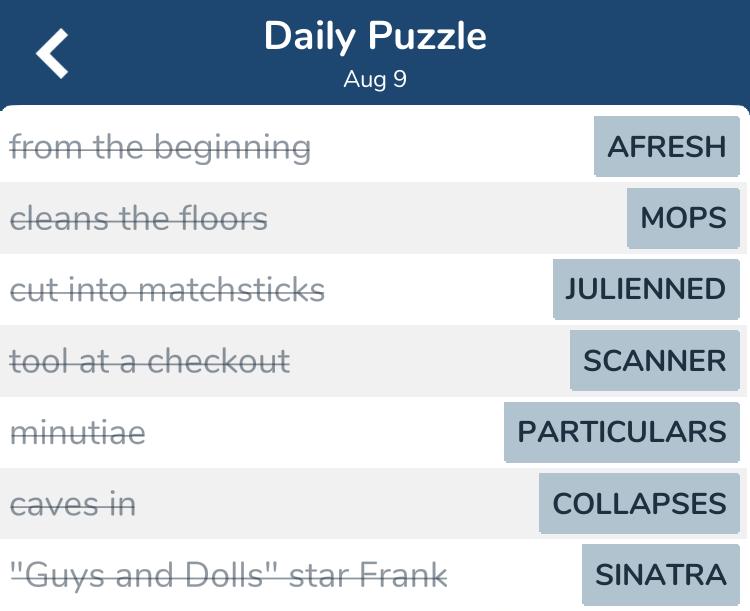
Task: Tap the 'minutiae' clue
Action: (x=77, y=433)
